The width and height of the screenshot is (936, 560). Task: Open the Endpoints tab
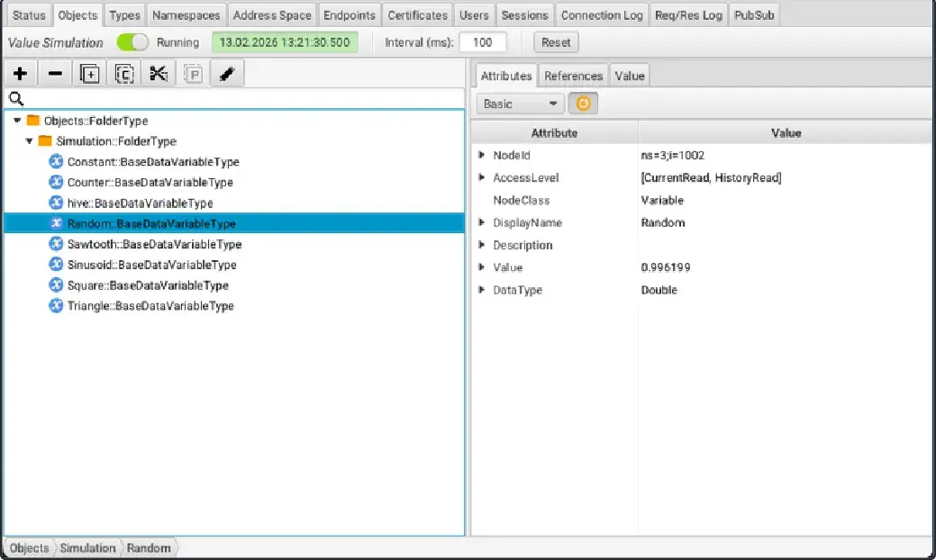pyautogui.click(x=350, y=15)
